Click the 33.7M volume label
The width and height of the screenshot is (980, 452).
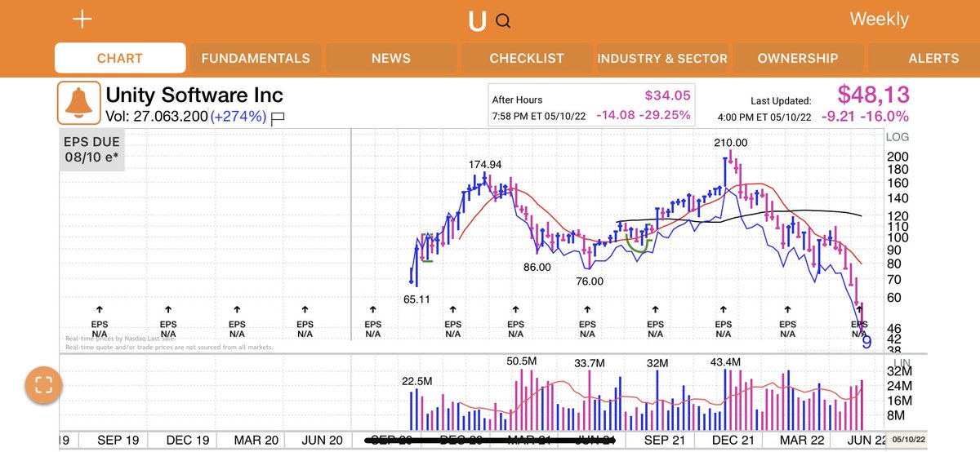(x=589, y=362)
